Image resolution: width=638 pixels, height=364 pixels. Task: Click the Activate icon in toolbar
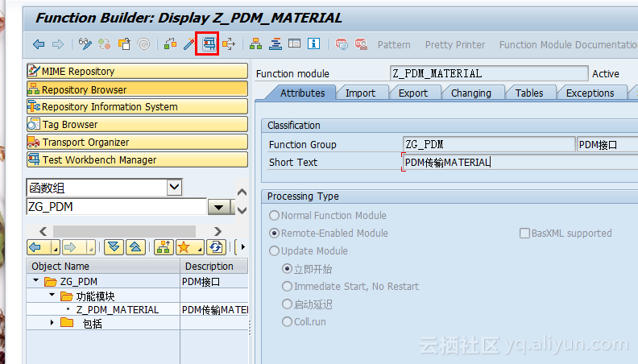(170, 44)
